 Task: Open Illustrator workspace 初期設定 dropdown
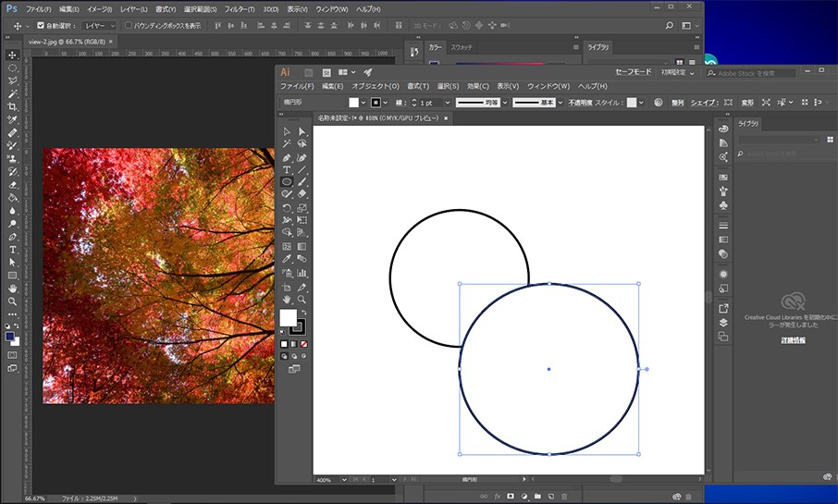click(x=678, y=72)
